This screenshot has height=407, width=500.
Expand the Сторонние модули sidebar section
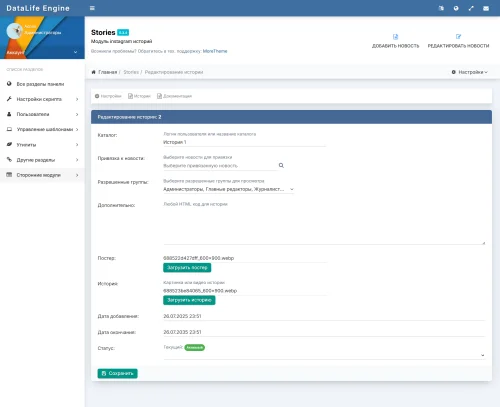[42, 175]
